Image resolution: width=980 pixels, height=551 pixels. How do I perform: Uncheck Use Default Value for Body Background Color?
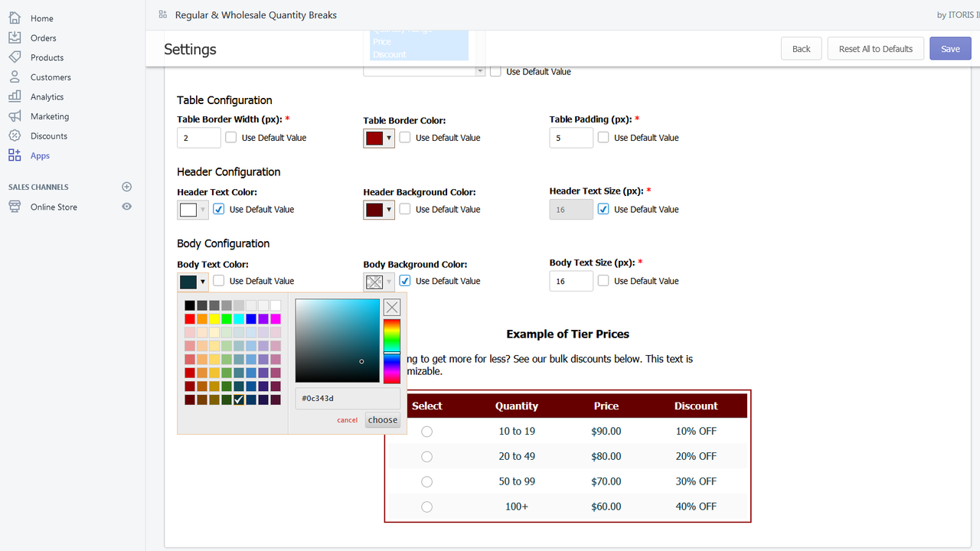click(x=405, y=281)
